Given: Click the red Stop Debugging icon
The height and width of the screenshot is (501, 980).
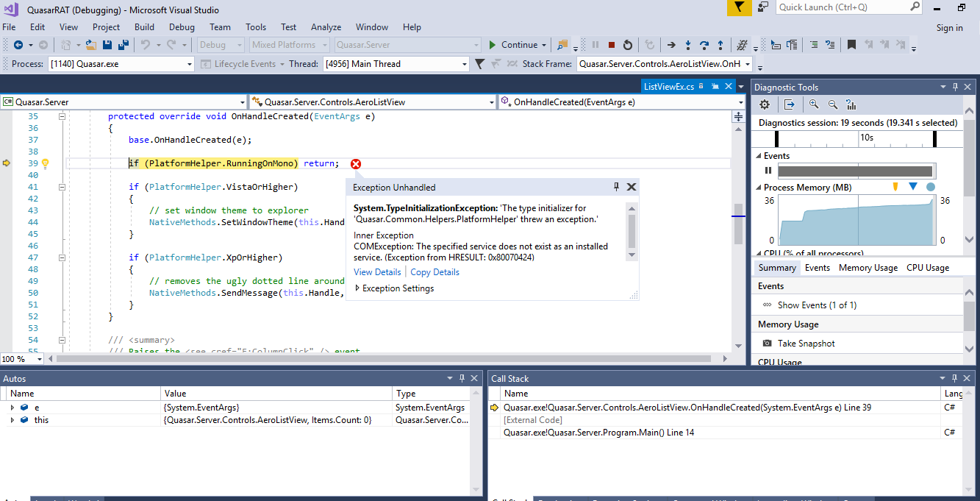Looking at the screenshot, I should 612,45.
